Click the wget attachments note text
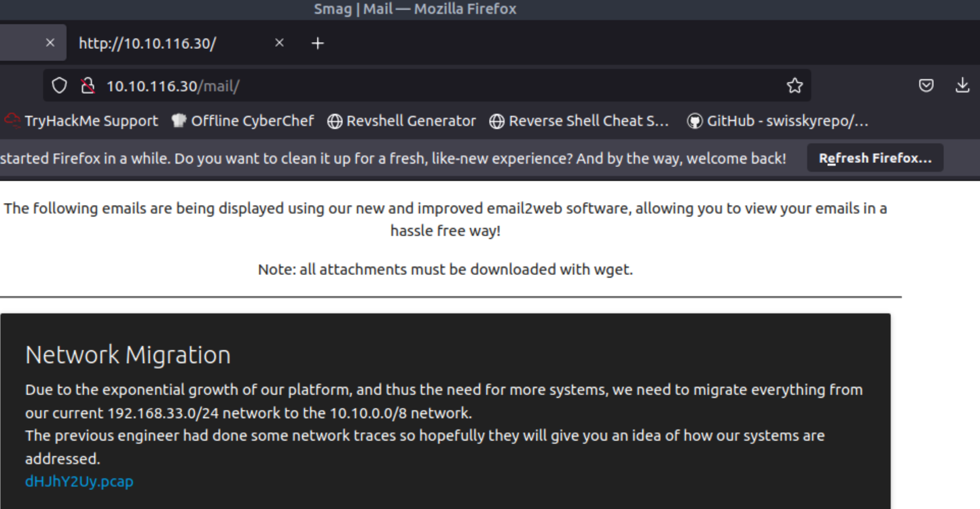 tap(445, 269)
